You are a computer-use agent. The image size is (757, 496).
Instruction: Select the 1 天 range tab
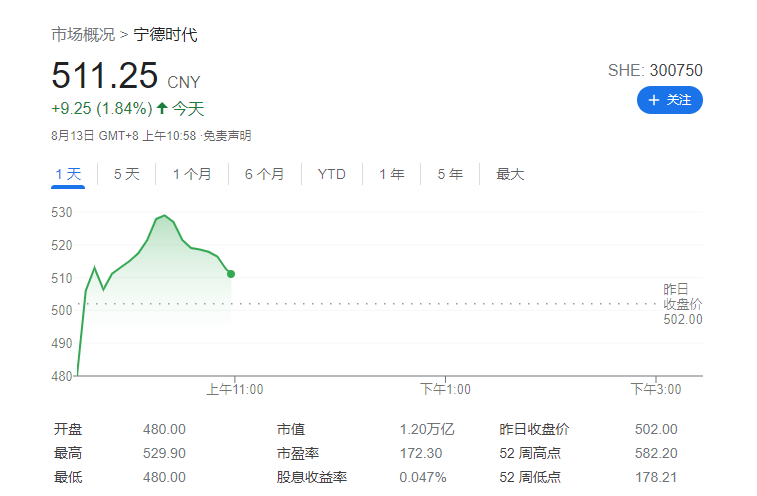pyautogui.click(x=68, y=174)
